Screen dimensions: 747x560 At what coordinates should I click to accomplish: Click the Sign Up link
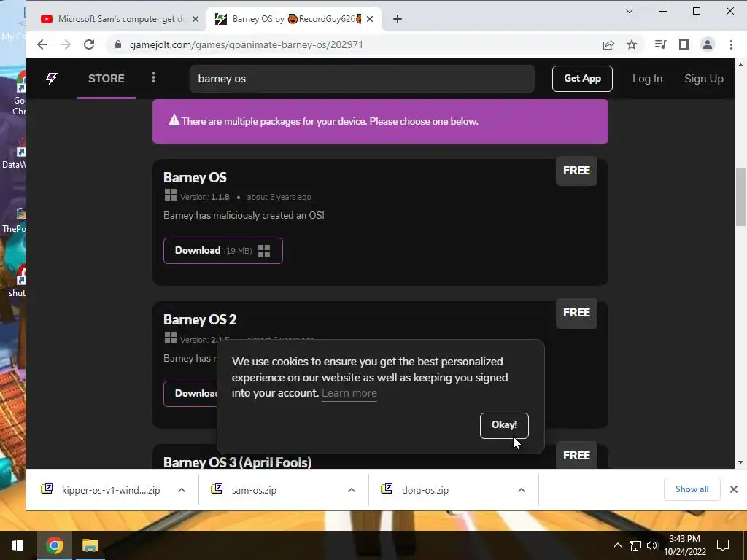click(704, 79)
